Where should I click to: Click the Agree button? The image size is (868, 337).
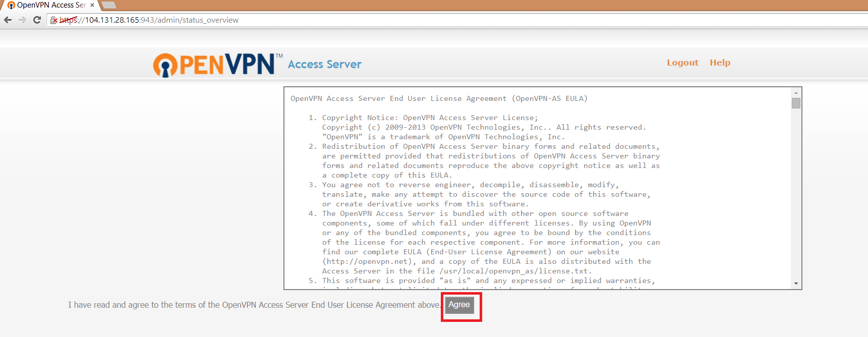click(x=459, y=305)
